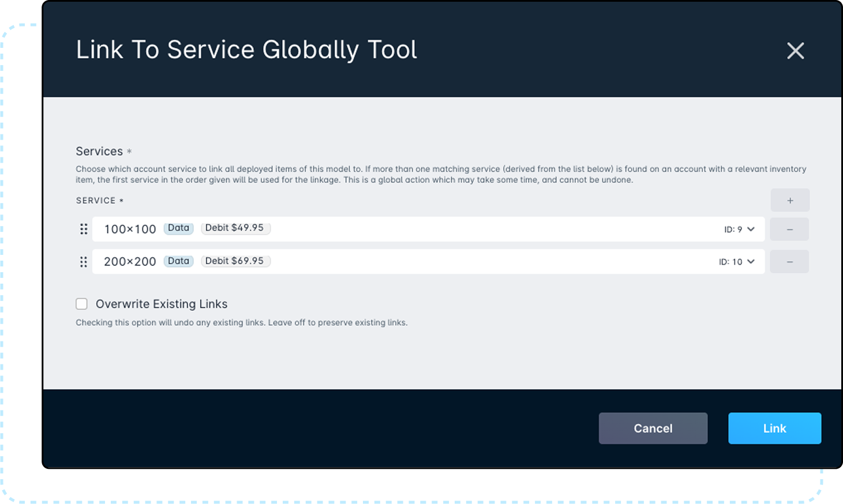This screenshot has height=504, width=843.
Task: Click the Services section heading
Action: click(99, 151)
